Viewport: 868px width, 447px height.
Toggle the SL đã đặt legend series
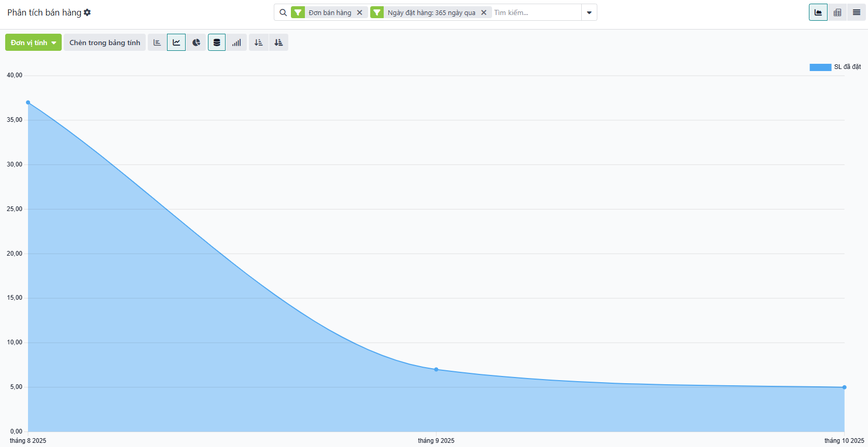tap(835, 67)
